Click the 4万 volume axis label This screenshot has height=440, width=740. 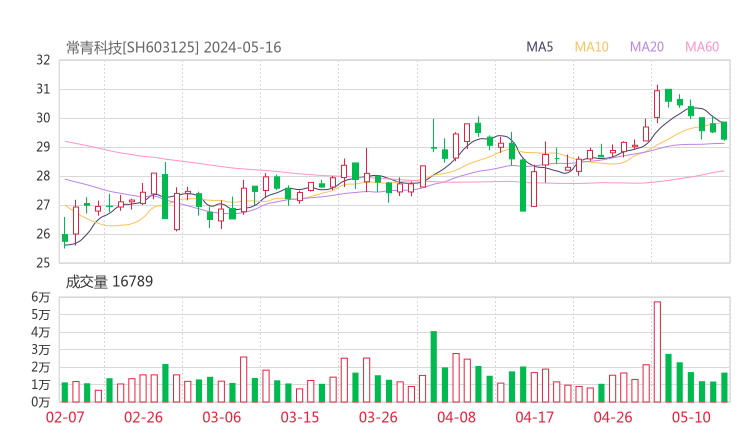(x=41, y=332)
